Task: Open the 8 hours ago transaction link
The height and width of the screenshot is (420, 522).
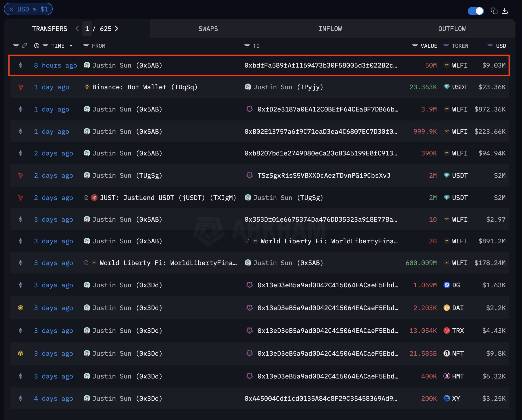Action: click(x=55, y=65)
